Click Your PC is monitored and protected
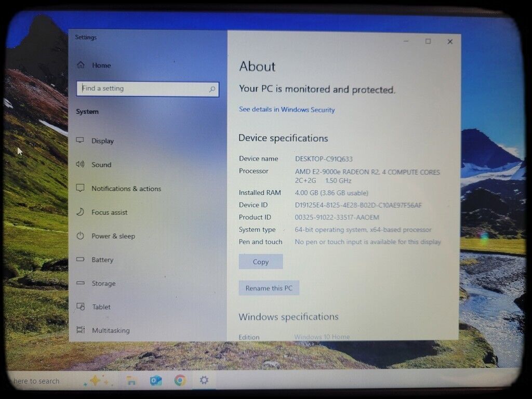 (x=317, y=89)
